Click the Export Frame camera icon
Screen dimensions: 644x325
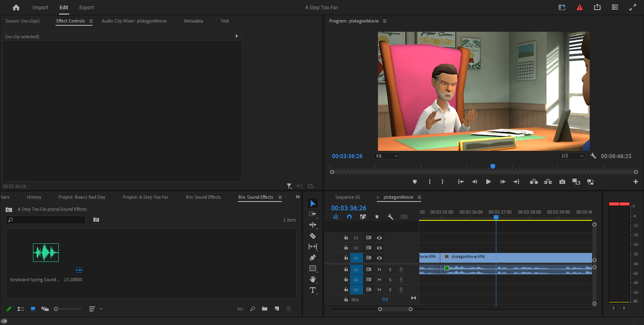click(562, 182)
